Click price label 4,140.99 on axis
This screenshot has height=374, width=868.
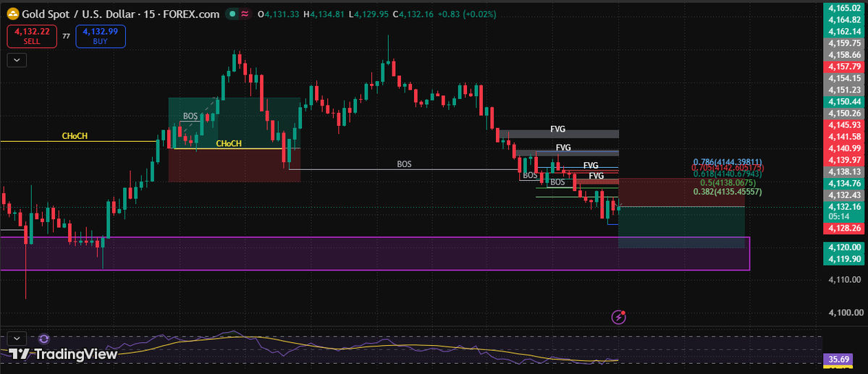(x=844, y=148)
